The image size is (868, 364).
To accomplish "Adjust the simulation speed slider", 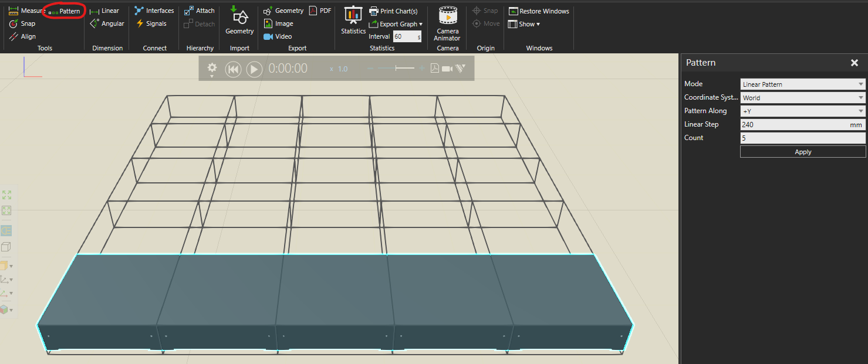I will [x=397, y=69].
